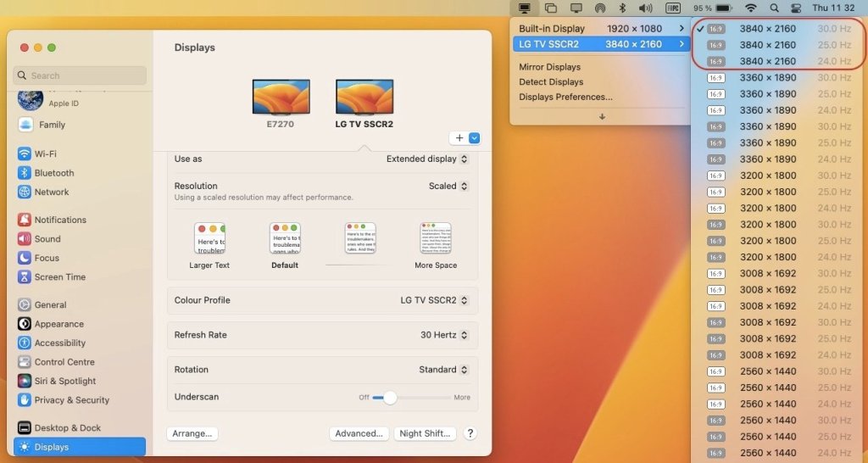Image resolution: width=868 pixels, height=463 pixels.
Task: Click the Bluetooth icon in the menu bar
Action: coord(622,8)
